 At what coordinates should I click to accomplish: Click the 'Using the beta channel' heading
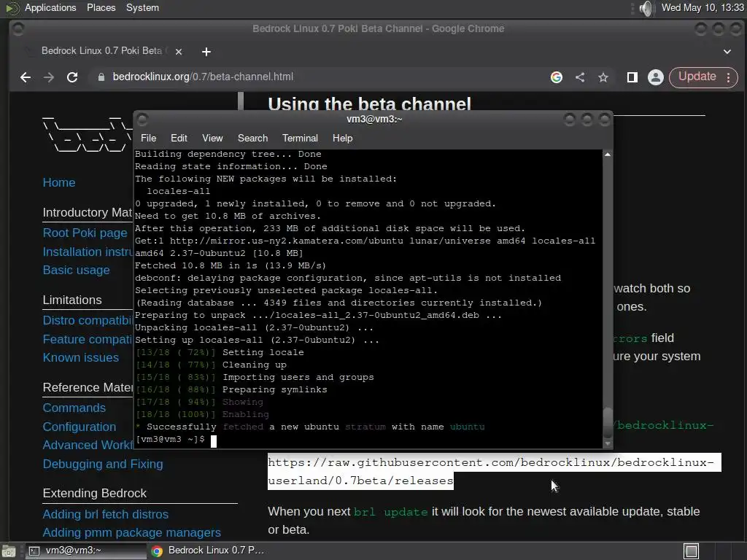pyautogui.click(x=369, y=104)
